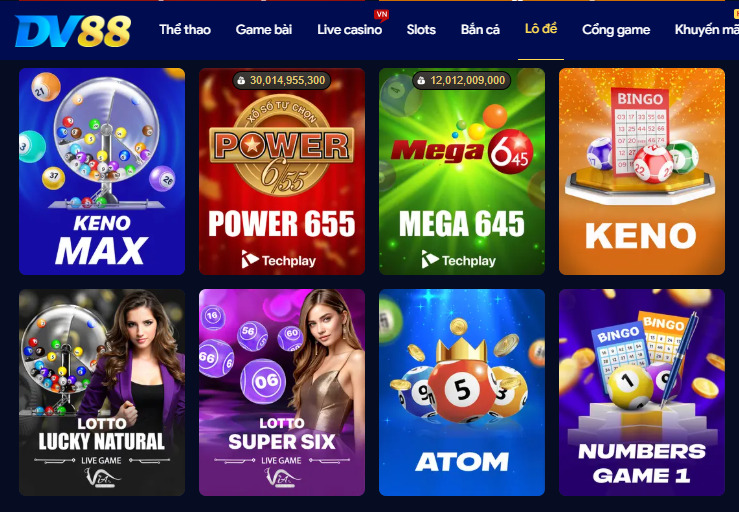Click the VN badge above Live casino
The width and height of the screenshot is (739, 512).
tap(381, 15)
